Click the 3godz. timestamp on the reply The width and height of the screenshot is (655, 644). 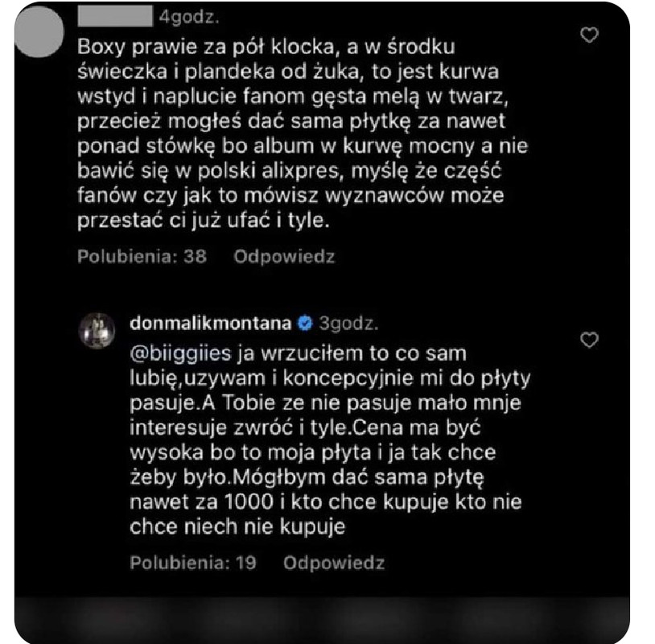[x=348, y=324]
